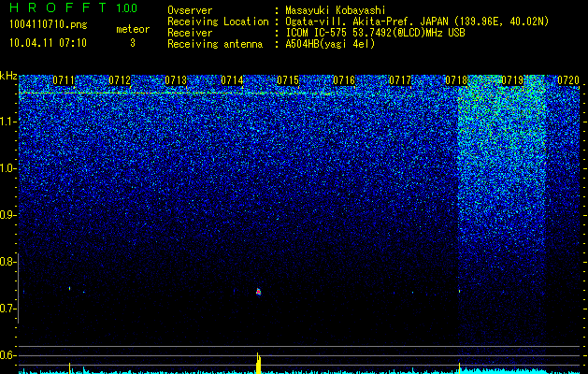588x374 pixels.
Task: Click the 0.6 frequency axis label
Action: [8, 355]
